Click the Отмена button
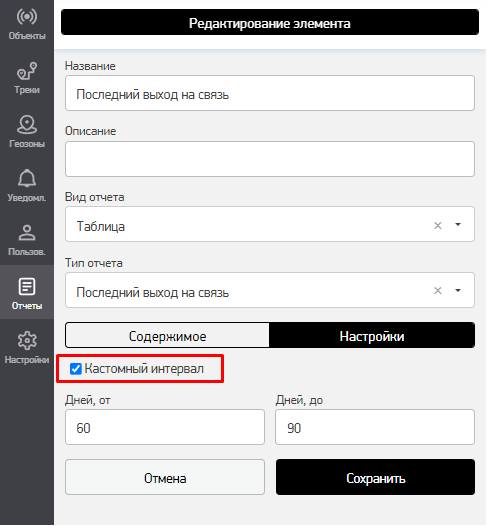The width and height of the screenshot is (487, 526). (x=165, y=477)
